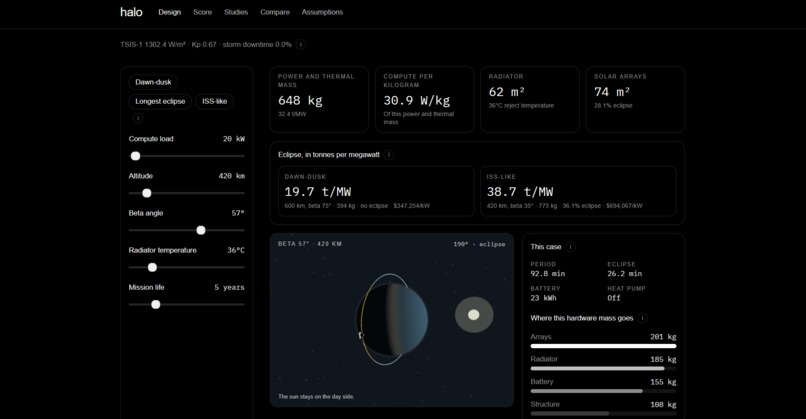806x419 pixels.
Task: Click the Arrays 201 kg mass bar
Action: [603, 347]
